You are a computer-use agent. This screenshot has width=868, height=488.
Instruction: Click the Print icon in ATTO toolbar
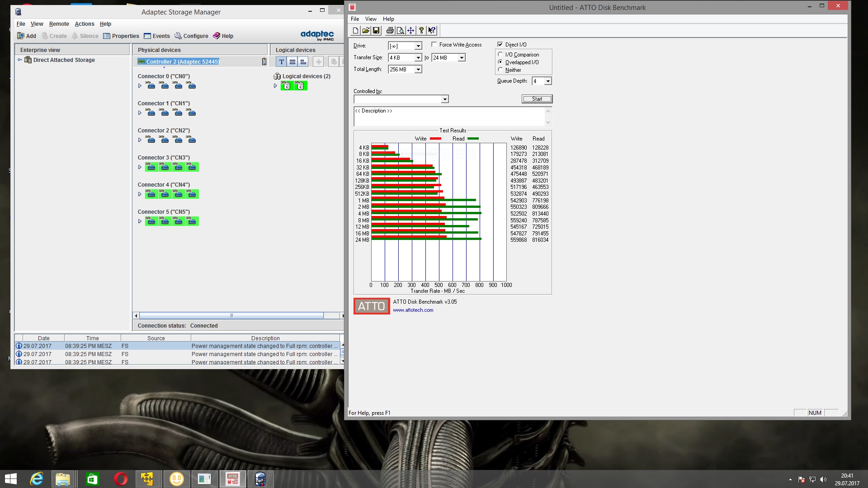coord(390,31)
